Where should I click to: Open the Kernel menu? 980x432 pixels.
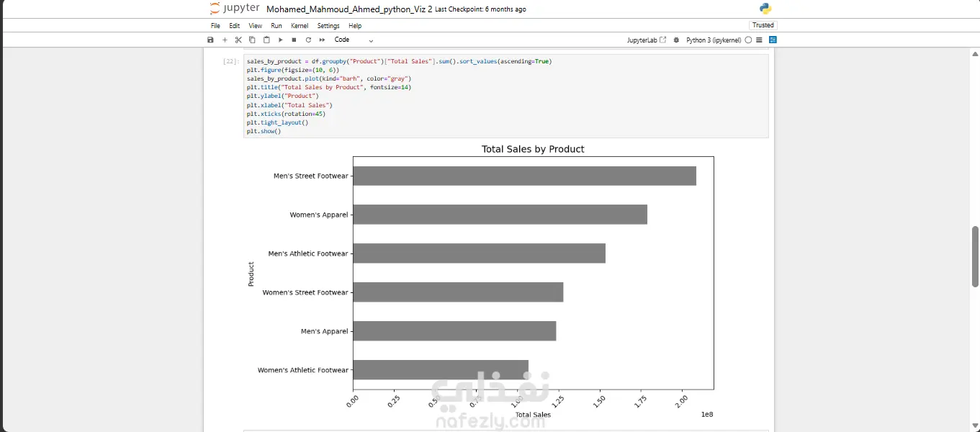300,26
